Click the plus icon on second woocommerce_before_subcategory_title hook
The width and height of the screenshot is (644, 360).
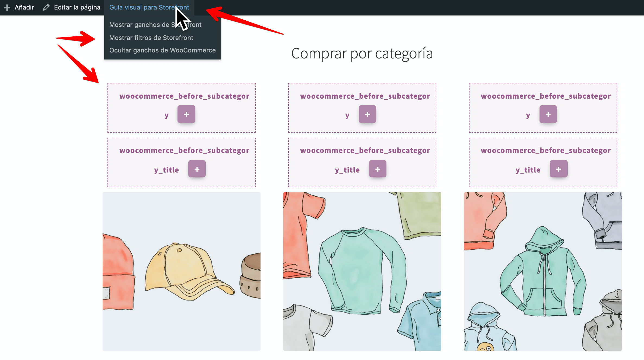click(x=378, y=168)
